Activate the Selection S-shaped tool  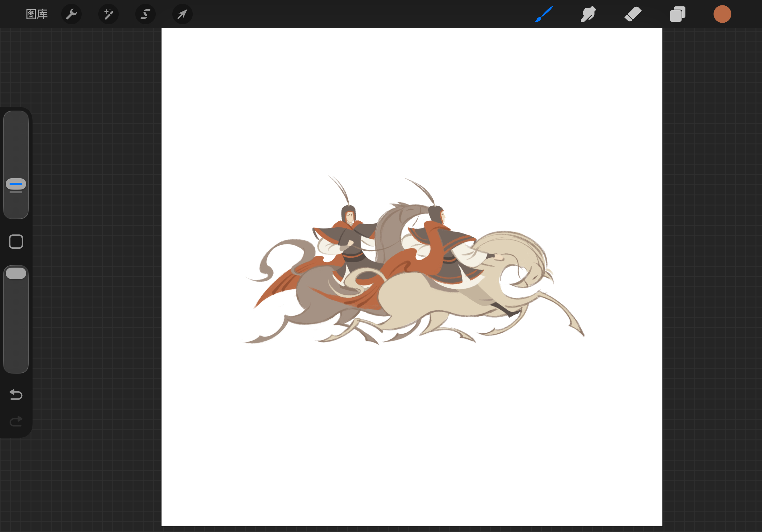point(146,14)
